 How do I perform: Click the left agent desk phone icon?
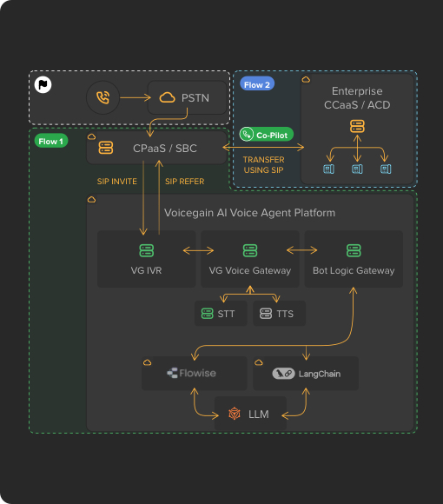click(x=328, y=169)
